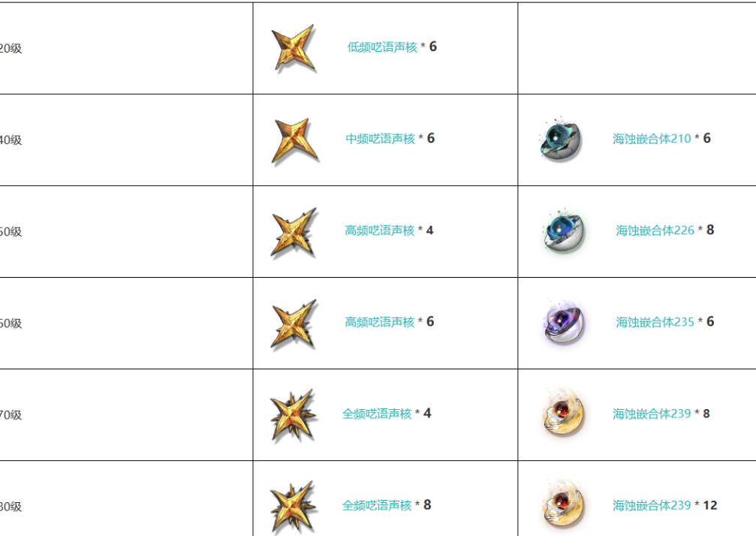Open the 全频呓语声核 link with quantity 8
756x536 pixels.
(x=377, y=505)
